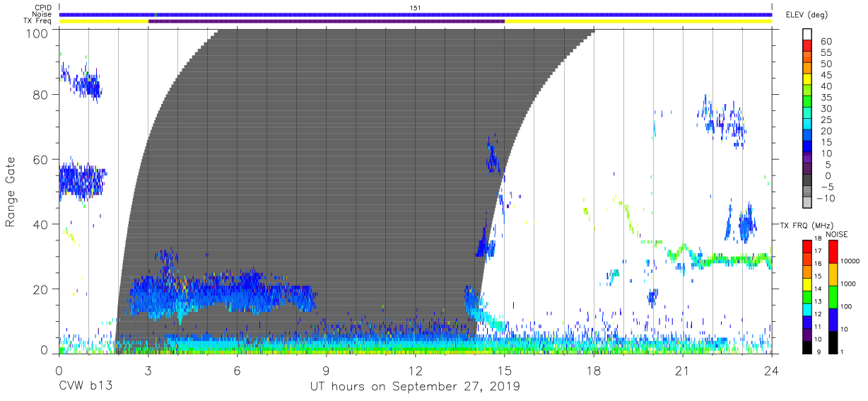The height and width of the screenshot is (401, 868).
Task: Click range gate tick label 40
Action: click(42, 224)
